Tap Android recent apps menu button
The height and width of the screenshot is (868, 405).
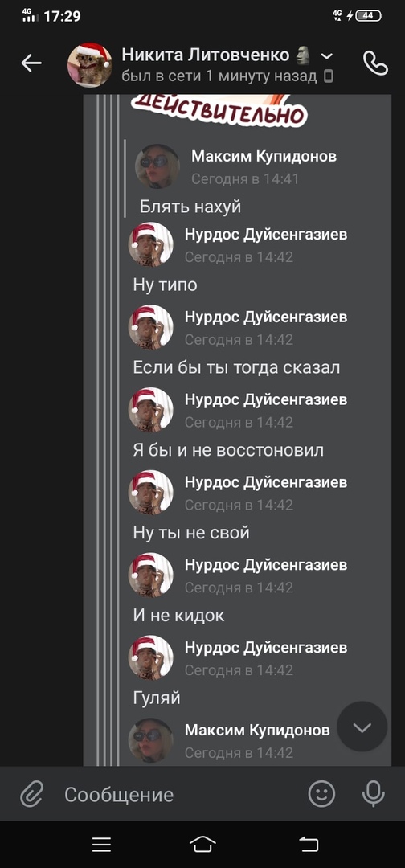point(102,844)
